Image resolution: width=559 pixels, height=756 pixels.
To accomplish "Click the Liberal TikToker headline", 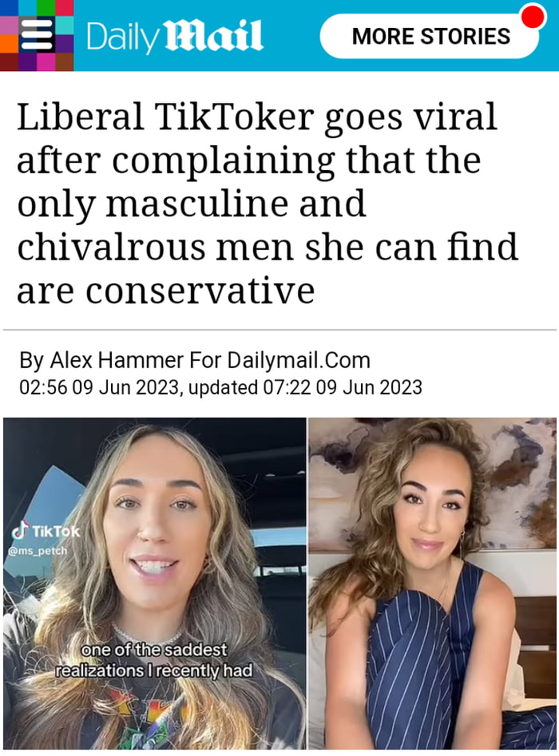I will [268, 203].
